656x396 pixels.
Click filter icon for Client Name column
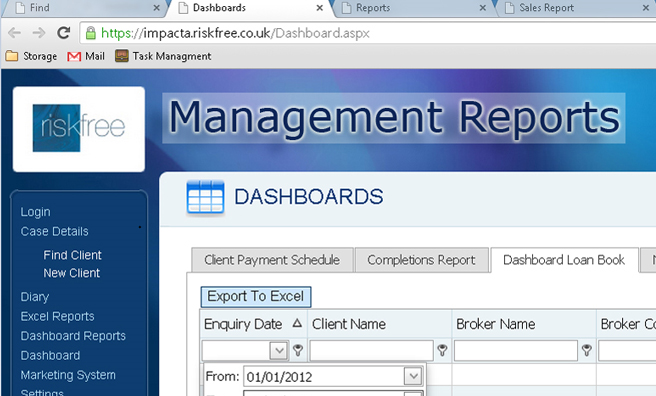pyautogui.click(x=442, y=350)
